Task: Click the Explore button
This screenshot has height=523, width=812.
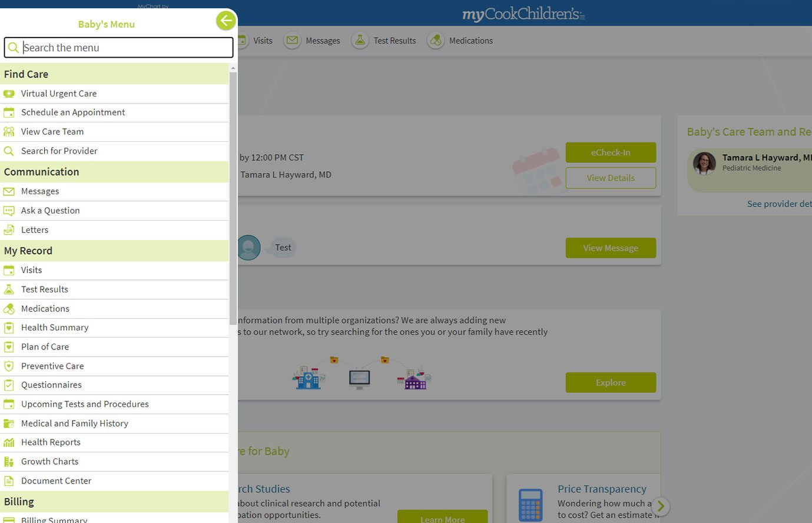Action: (611, 382)
